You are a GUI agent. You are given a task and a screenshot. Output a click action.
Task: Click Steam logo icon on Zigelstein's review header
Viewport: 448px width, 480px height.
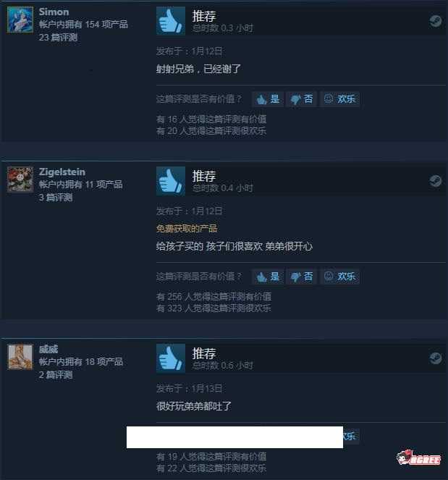tap(435, 181)
